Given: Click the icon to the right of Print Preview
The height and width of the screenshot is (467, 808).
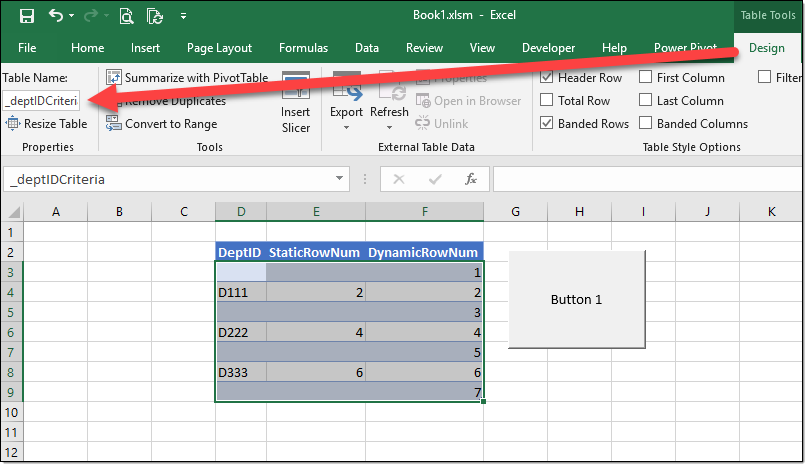Looking at the screenshot, I should pyautogui.click(x=155, y=16).
